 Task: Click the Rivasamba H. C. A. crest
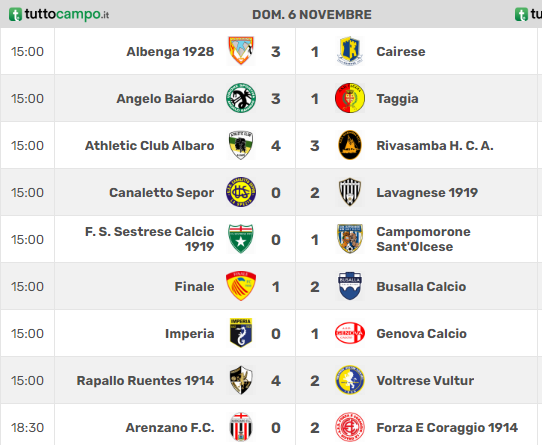350,145
